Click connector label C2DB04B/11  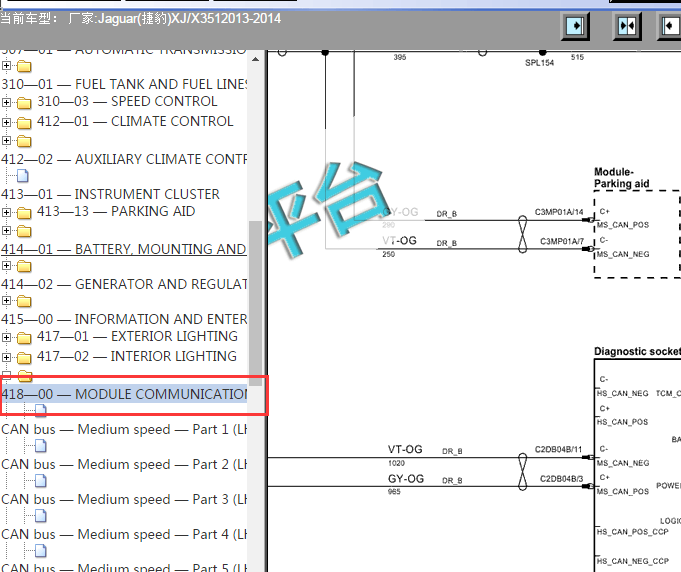(558, 450)
